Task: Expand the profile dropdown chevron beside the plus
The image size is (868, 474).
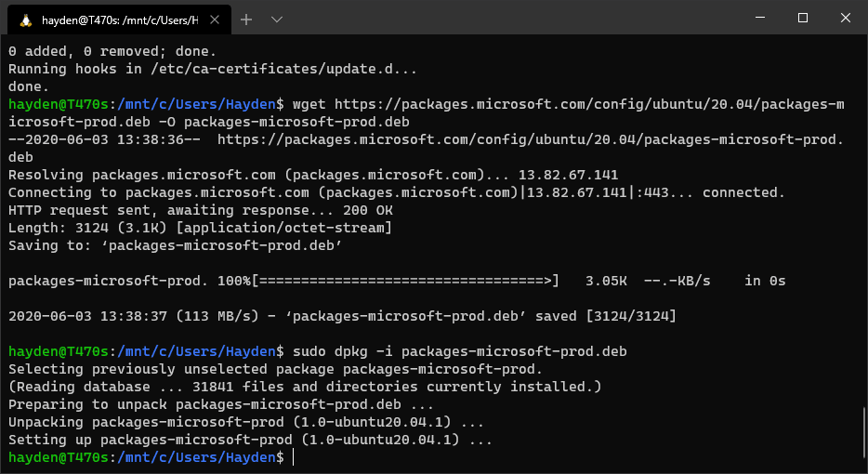Action: [x=277, y=20]
